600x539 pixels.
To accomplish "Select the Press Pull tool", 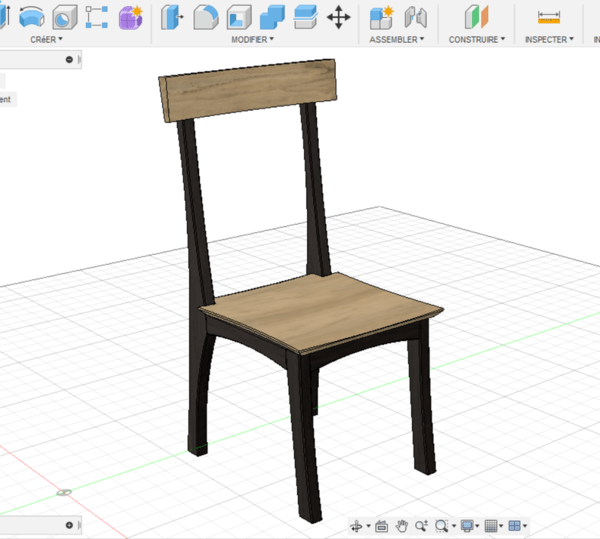I will click(171, 17).
